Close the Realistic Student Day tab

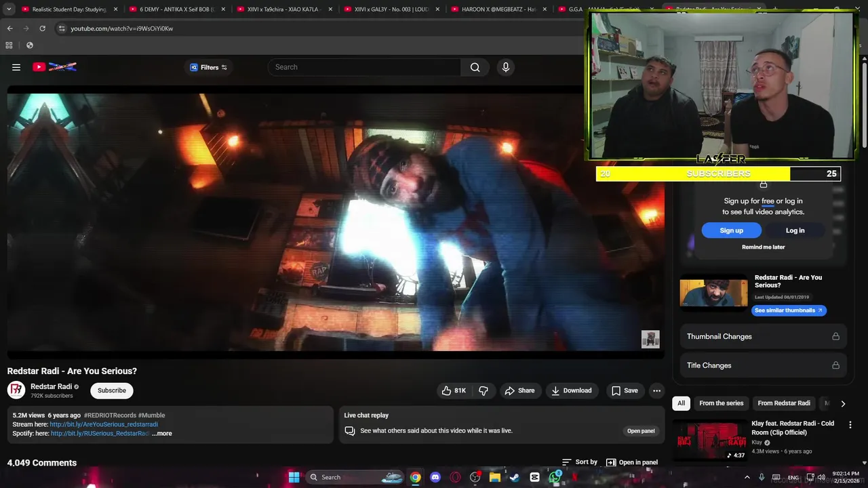coord(115,9)
